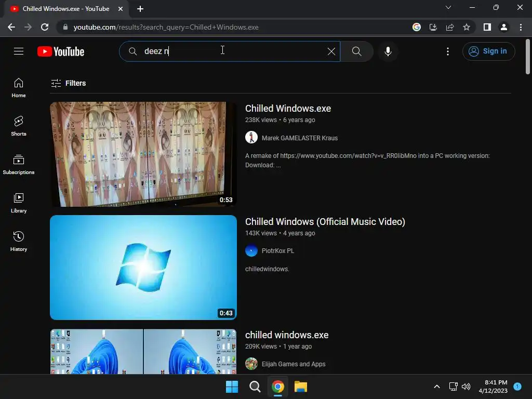Screen dimensions: 532x399
Task: Open the YouTube hamburger guide menu
Action: [19, 51]
